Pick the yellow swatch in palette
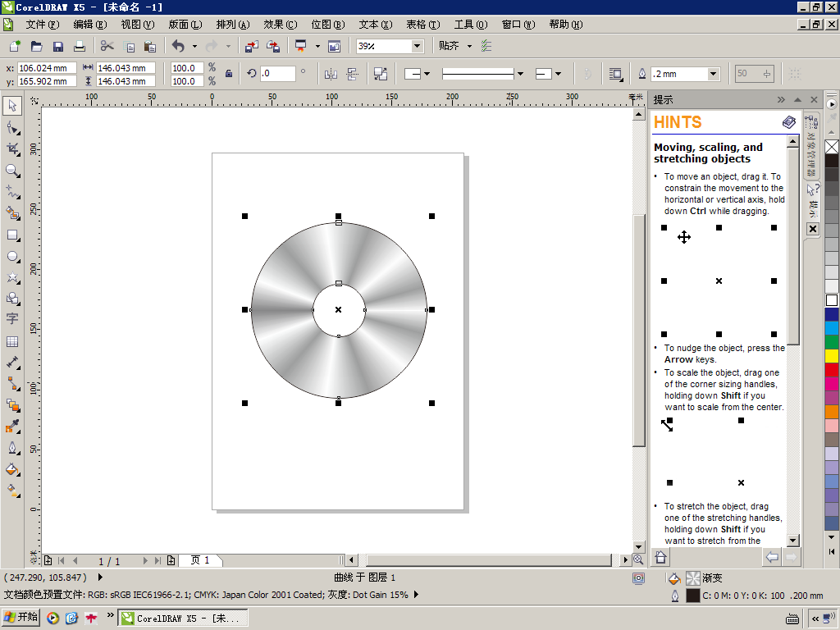This screenshot has height=630, width=840. pyautogui.click(x=832, y=356)
